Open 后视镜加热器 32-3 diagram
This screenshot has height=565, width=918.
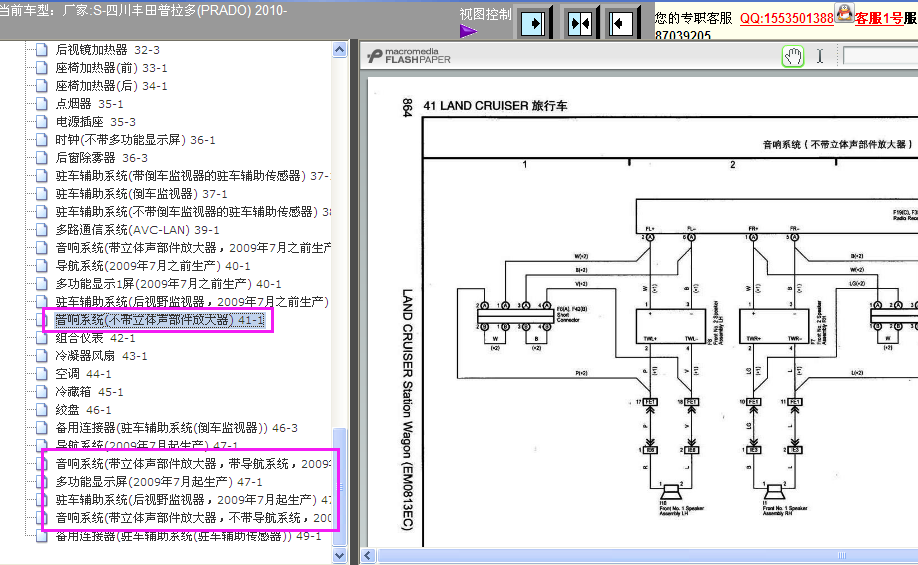coord(107,50)
